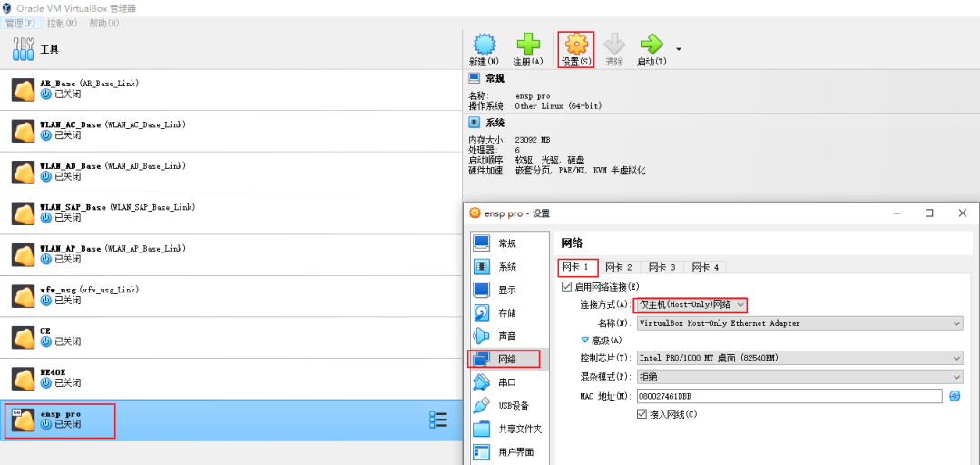Viewport: 980px width, 465px height.
Task: Select vfw_usg machine icon
Action: coord(24,296)
